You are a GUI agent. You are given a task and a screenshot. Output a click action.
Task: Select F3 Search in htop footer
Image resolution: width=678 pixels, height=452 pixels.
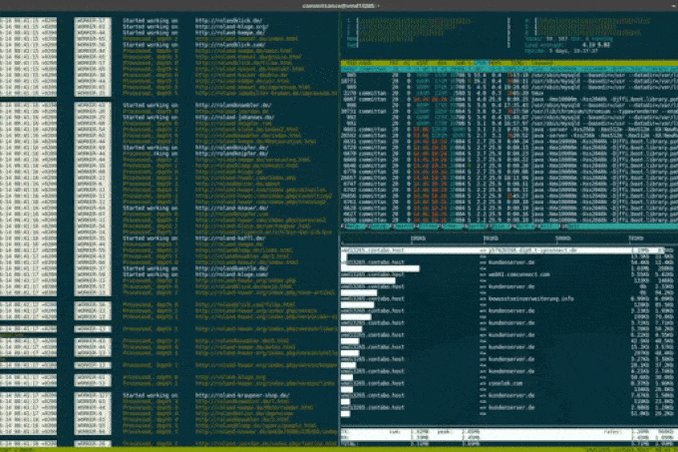click(x=403, y=226)
